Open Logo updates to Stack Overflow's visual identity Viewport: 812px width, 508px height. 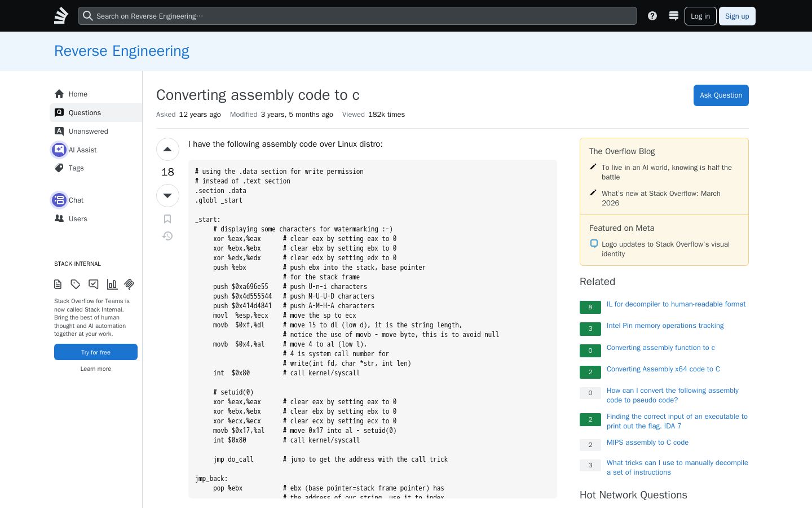coord(665,249)
